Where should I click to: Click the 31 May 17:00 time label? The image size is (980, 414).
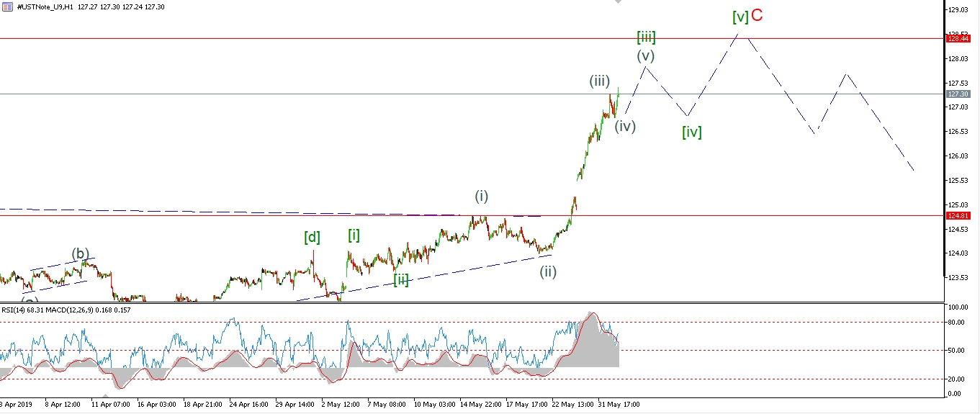[619, 405]
